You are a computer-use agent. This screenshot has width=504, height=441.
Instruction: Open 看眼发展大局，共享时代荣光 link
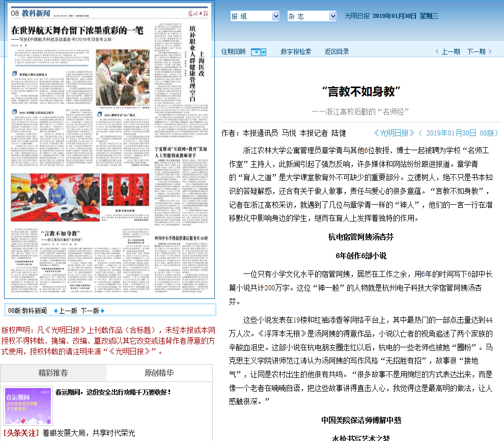(89, 433)
